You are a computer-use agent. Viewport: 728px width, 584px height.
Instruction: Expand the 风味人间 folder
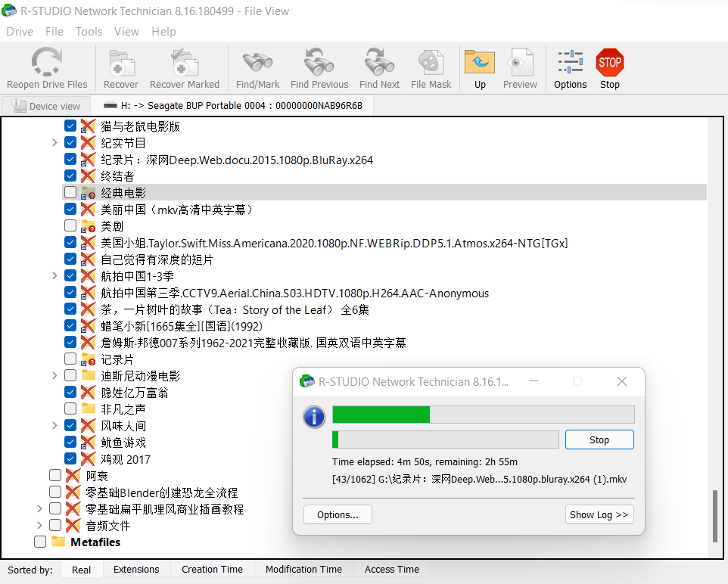(54, 425)
